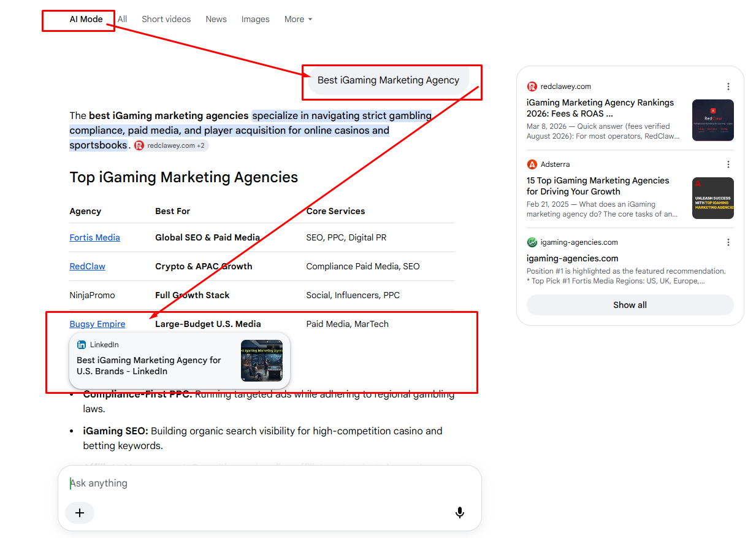Click the Crypto & APAC Growth cell
Image resolution: width=756 pixels, height=538 pixels.
point(204,266)
